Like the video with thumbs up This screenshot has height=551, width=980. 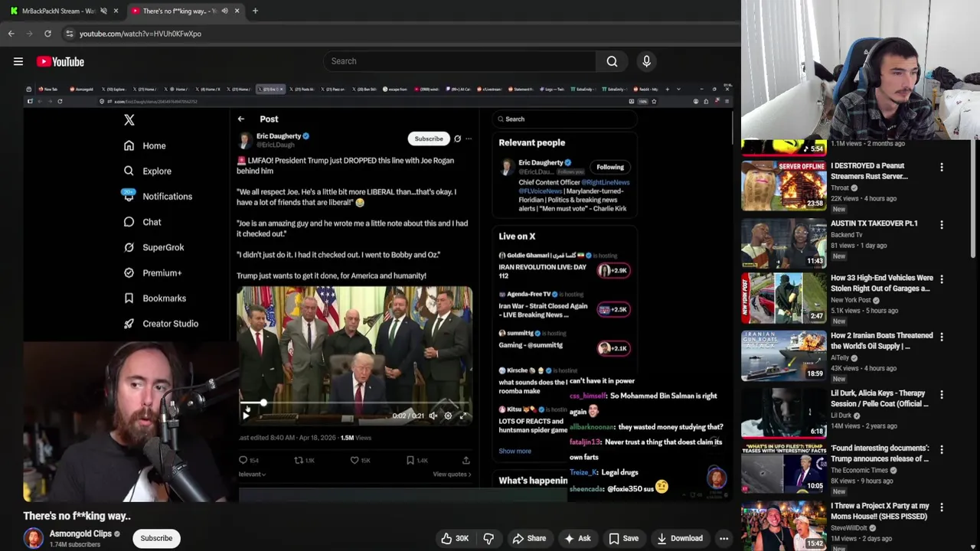(455, 539)
